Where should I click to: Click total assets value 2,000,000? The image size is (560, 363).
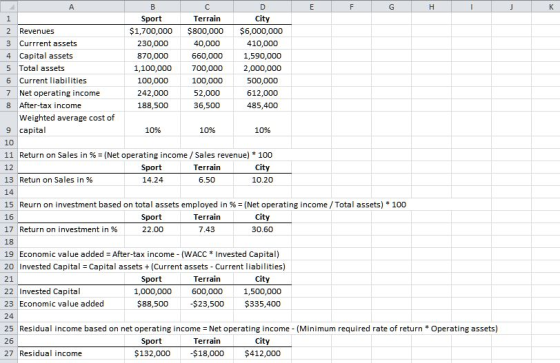pos(262,68)
